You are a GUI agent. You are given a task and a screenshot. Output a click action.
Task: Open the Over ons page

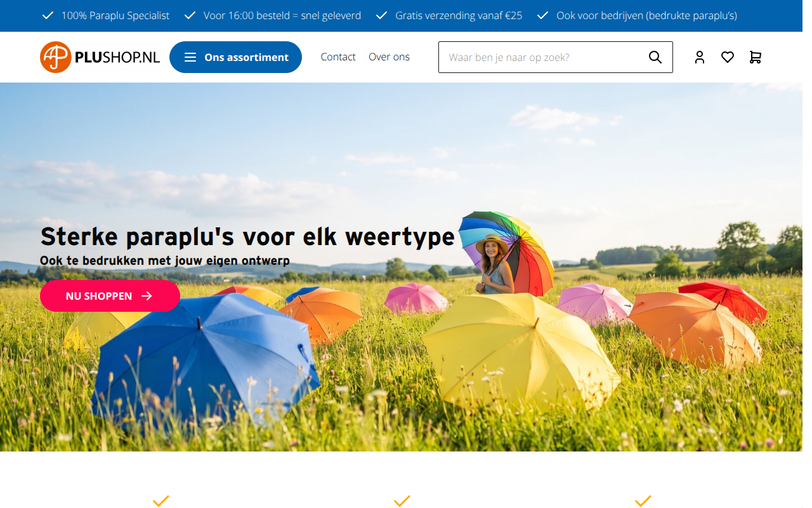pyautogui.click(x=389, y=57)
